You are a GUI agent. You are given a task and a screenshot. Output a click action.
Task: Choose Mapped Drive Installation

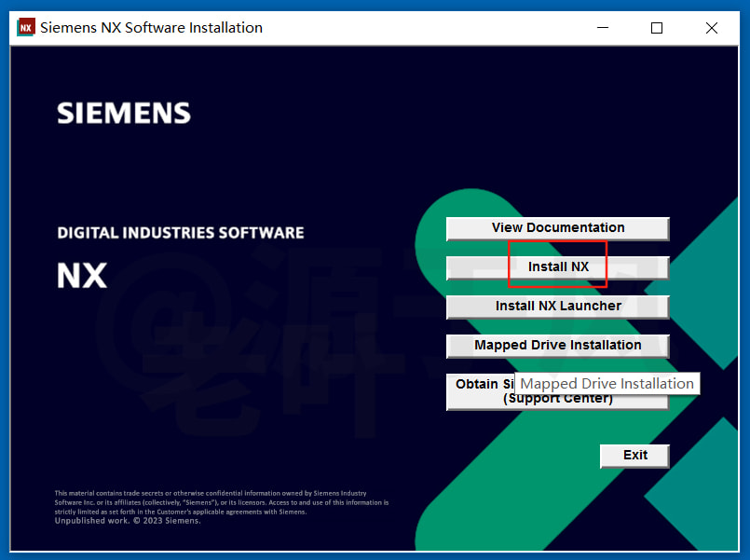pos(558,346)
